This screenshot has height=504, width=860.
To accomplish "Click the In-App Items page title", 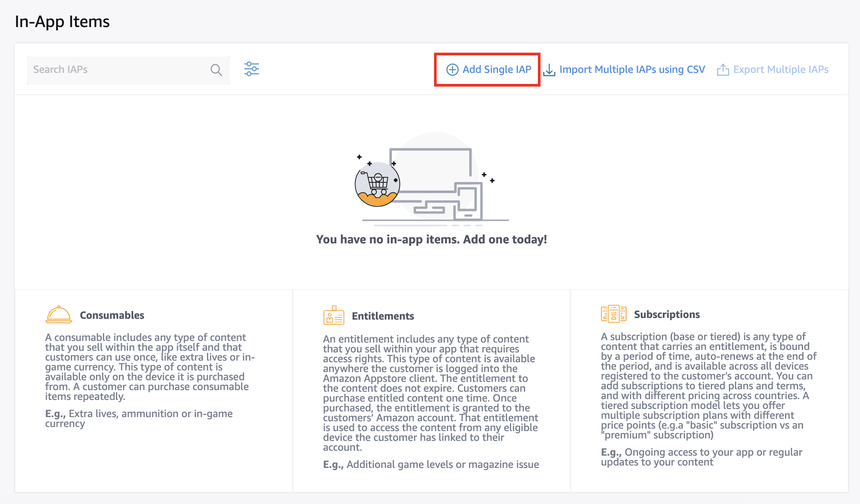I will 62,22.
